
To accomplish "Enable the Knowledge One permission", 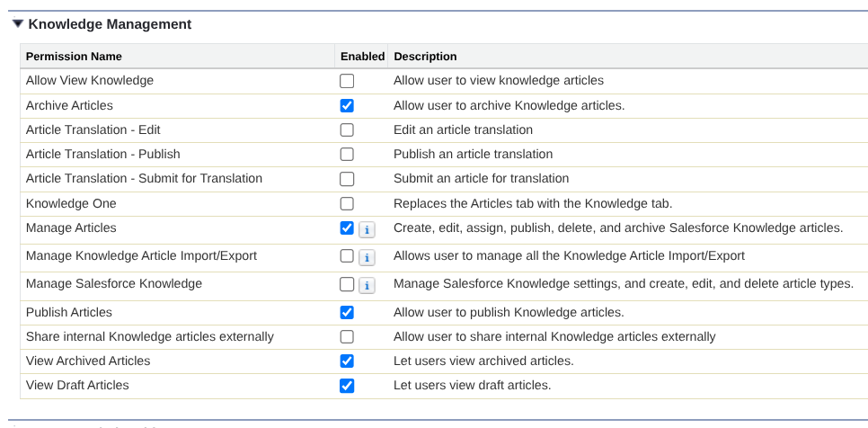I will pyautogui.click(x=347, y=204).
